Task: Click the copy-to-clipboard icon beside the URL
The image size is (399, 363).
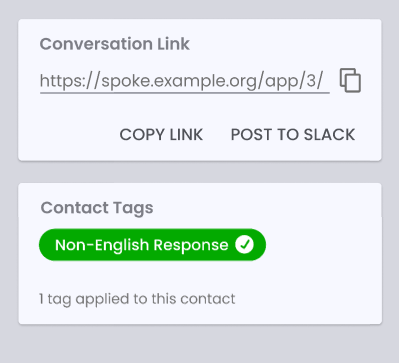Action: 350,80
